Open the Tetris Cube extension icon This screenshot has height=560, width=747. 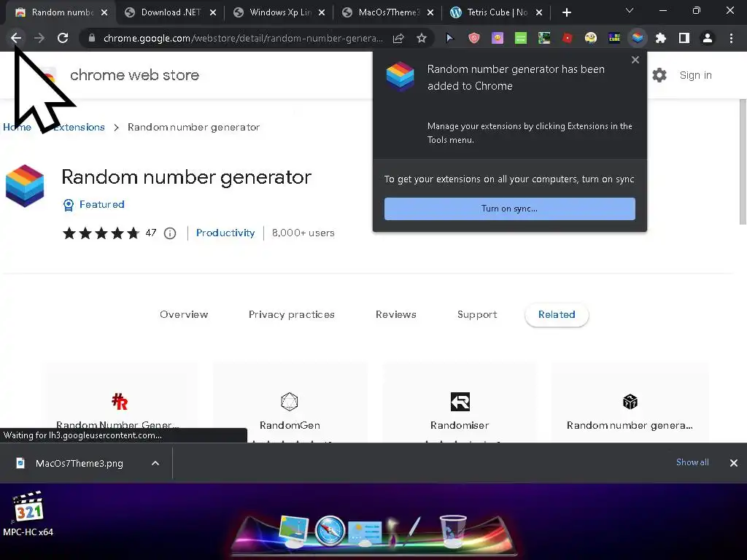click(614, 38)
